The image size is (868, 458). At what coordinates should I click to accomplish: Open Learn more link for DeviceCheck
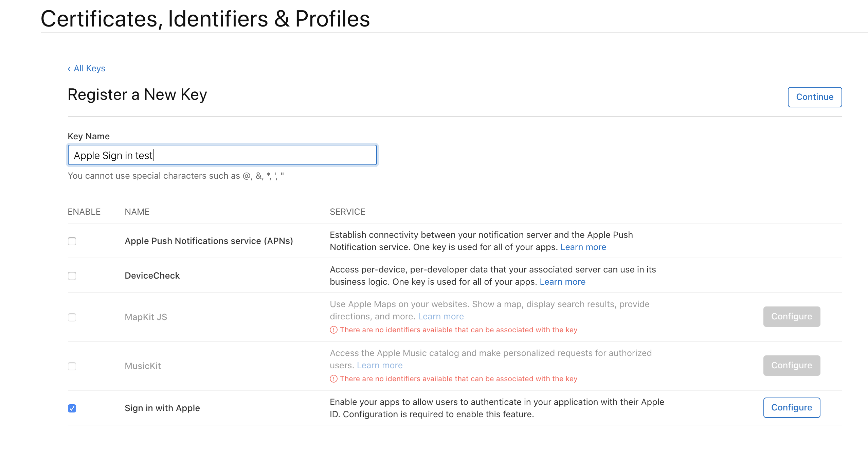pos(562,282)
